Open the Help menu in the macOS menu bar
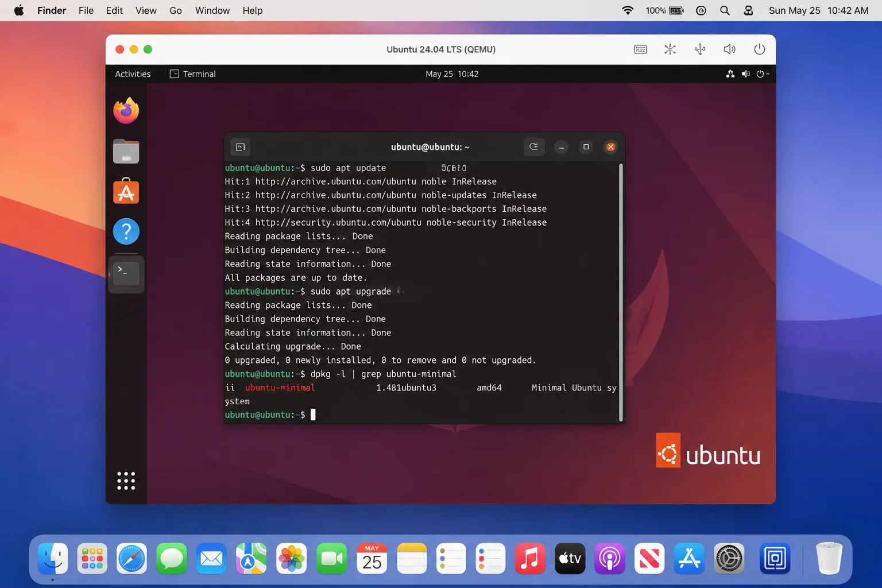Screen dimensions: 882x588 pos(253,10)
